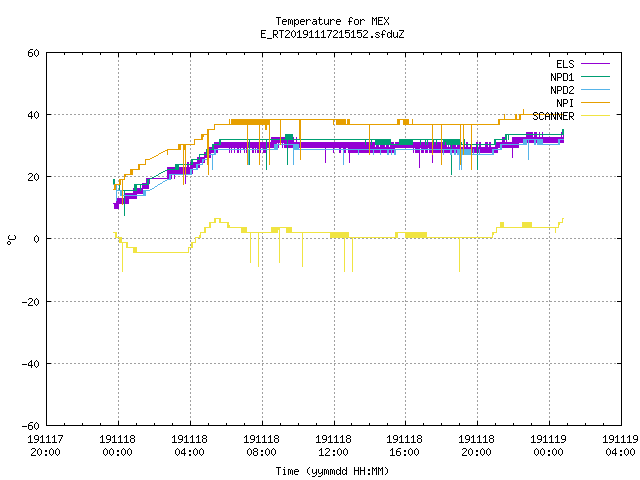The height and width of the screenshot is (480, 640).
Task: Click the blue NPD2 legend line
Action: [595, 89]
